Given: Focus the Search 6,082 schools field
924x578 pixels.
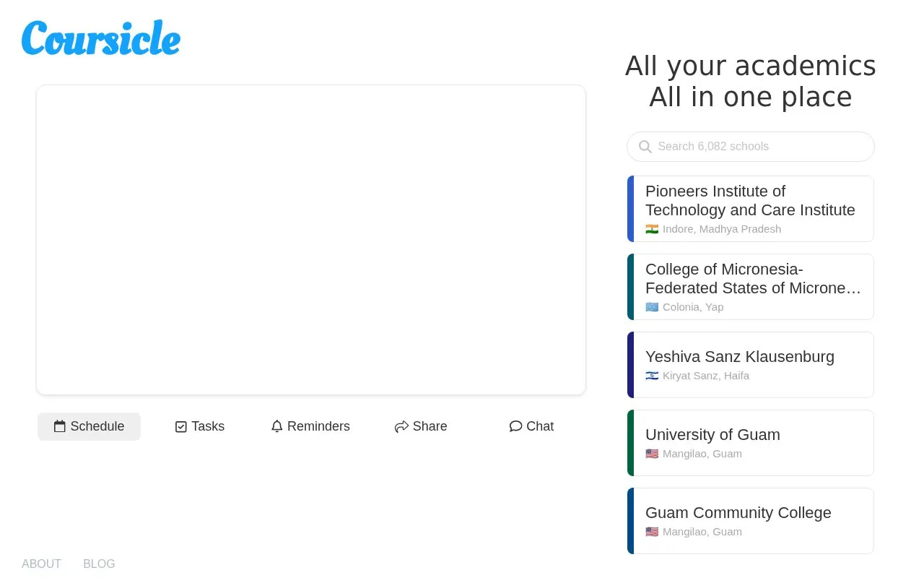Looking at the screenshot, I should click(751, 147).
